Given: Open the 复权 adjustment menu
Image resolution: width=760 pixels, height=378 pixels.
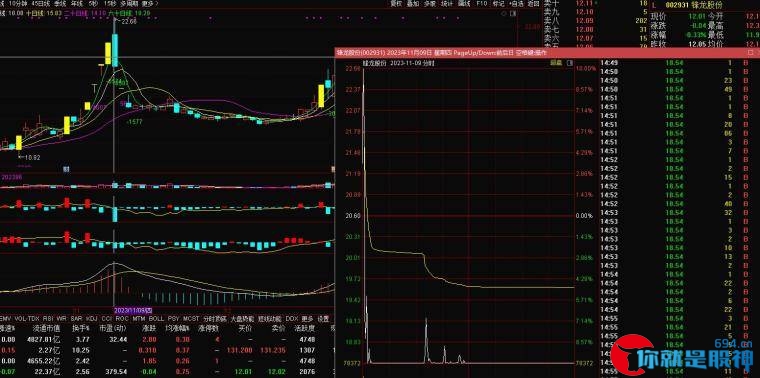Looking at the screenshot, I should (396, 3).
